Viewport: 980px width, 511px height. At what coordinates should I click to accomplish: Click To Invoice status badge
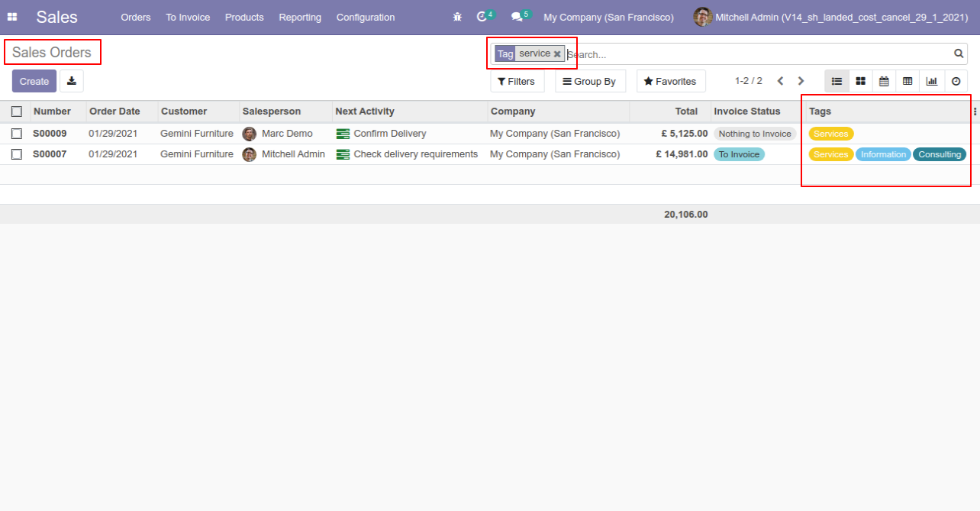[x=739, y=154]
